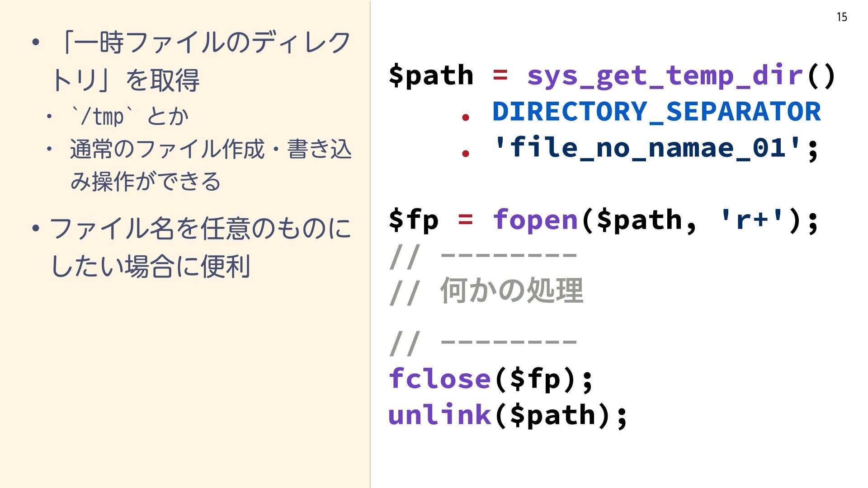This screenshot has height=488, width=868.
Task: Click the DIRECTORY_SEPARATOR constant
Action: coord(656,112)
